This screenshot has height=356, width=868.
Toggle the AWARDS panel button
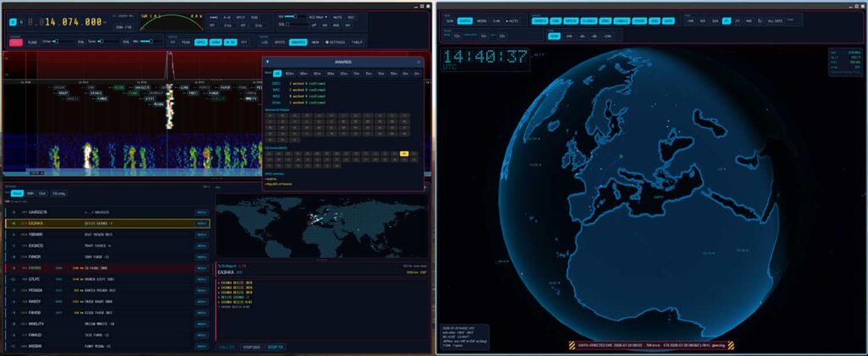pyautogui.click(x=298, y=42)
